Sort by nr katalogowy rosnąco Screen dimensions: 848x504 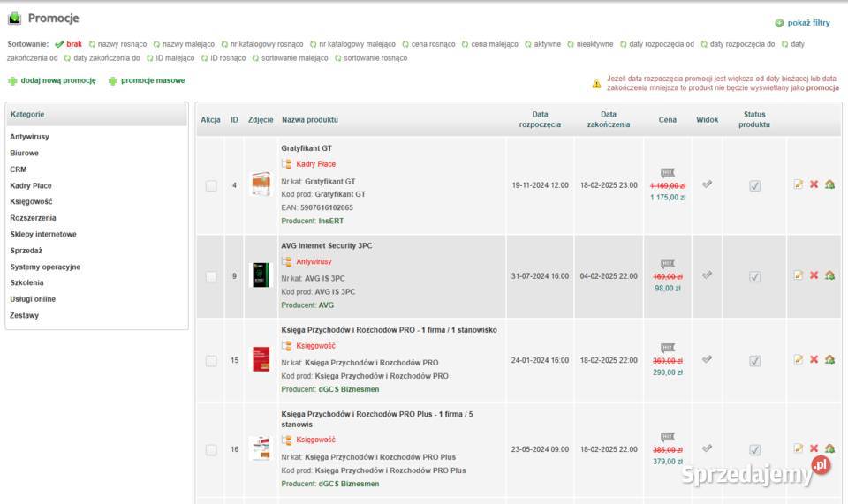click(267, 44)
